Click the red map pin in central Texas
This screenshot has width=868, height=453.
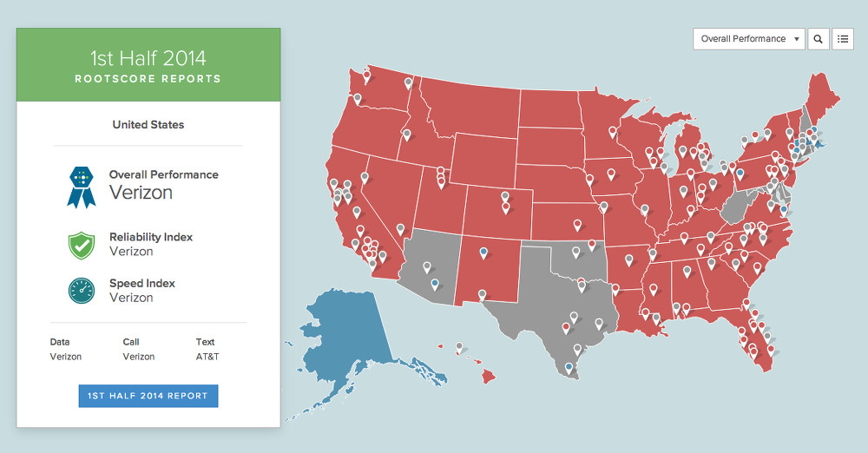(566, 326)
